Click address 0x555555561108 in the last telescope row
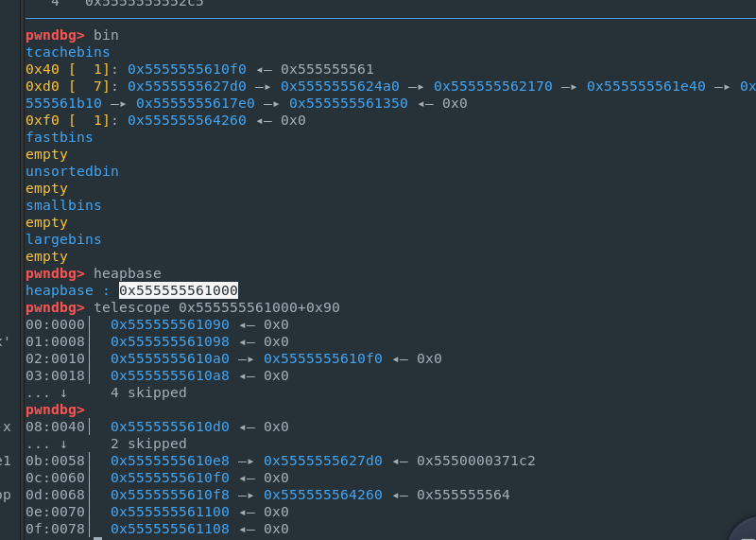This screenshot has width=756, height=540. [x=169, y=529]
